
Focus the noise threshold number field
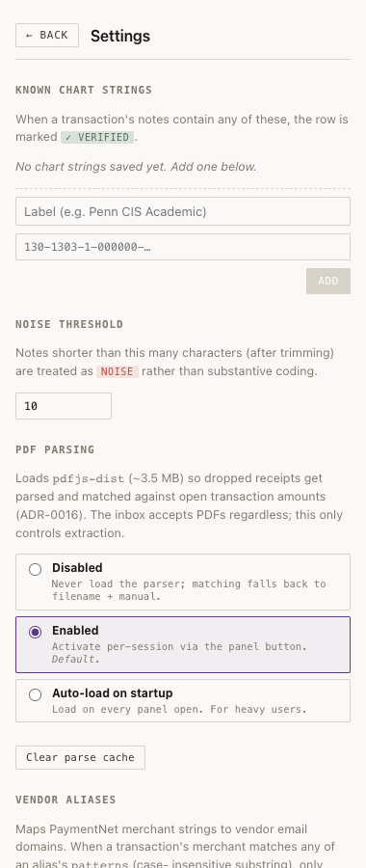(x=64, y=406)
